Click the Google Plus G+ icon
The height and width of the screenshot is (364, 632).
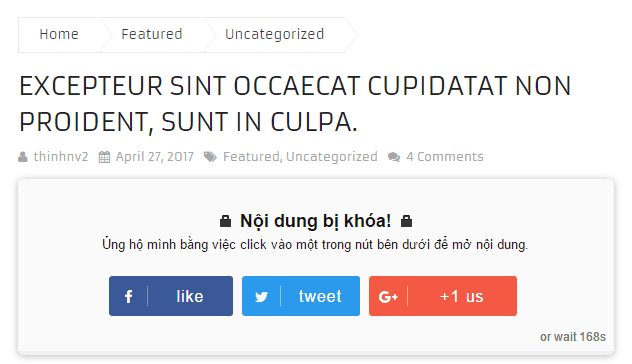(388, 297)
